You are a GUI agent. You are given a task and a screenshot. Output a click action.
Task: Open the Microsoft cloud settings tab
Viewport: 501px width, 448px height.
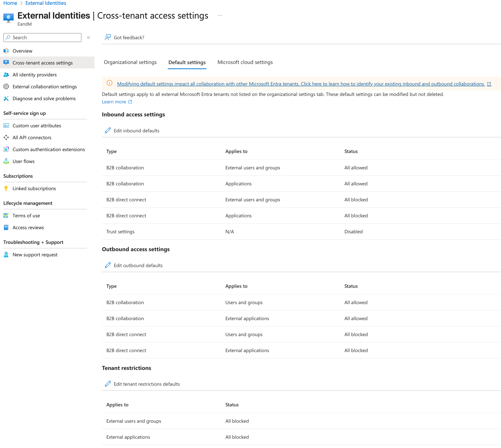click(245, 62)
